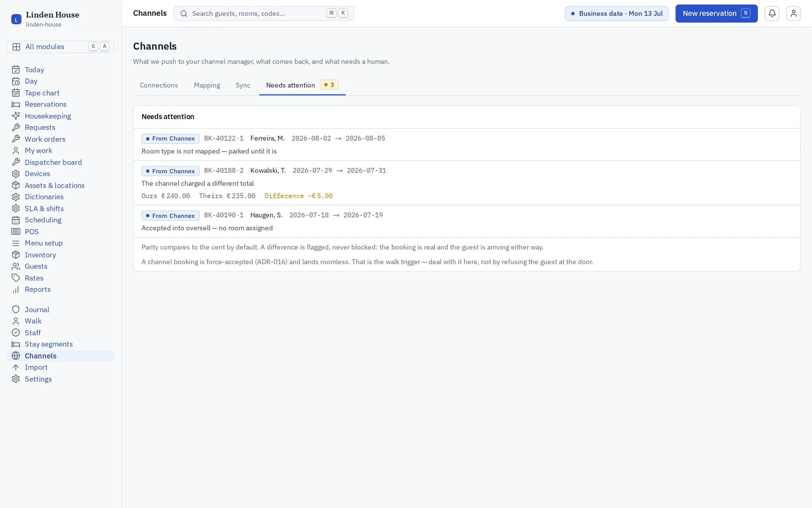Open Stay segments module
Screen dimensions: 812x508
pos(61,344)
